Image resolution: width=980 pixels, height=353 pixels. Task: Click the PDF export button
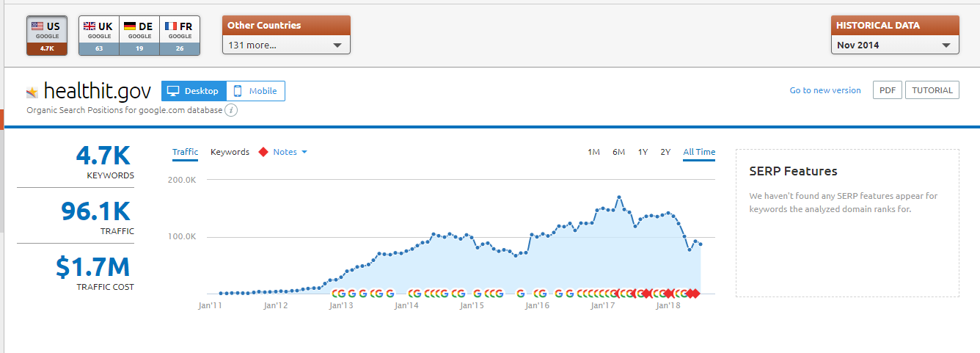click(x=888, y=90)
